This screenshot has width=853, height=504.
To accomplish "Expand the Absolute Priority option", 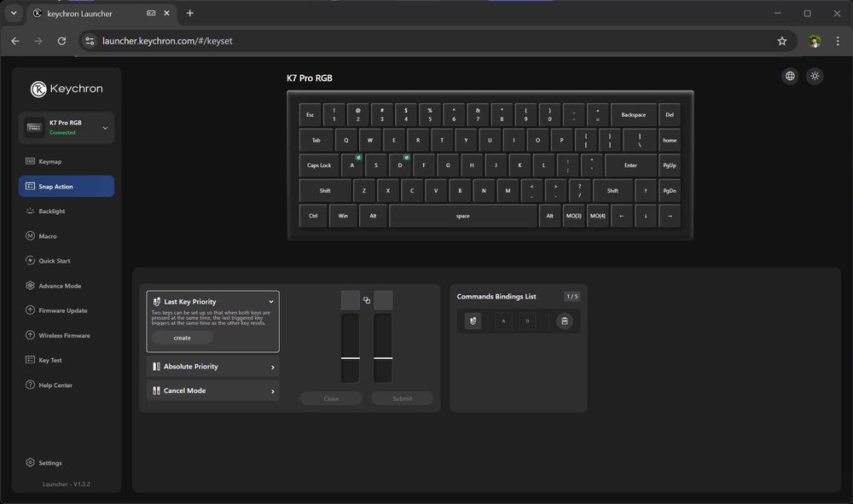I will click(x=212, y=367).
